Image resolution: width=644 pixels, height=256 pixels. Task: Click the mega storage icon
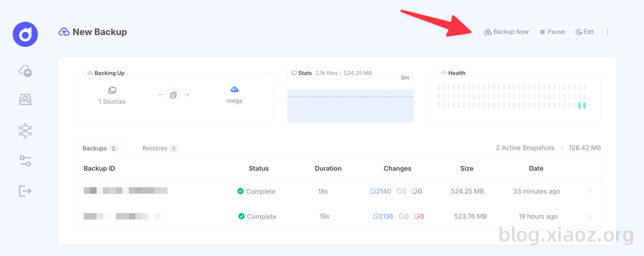[x=234, y=90]
